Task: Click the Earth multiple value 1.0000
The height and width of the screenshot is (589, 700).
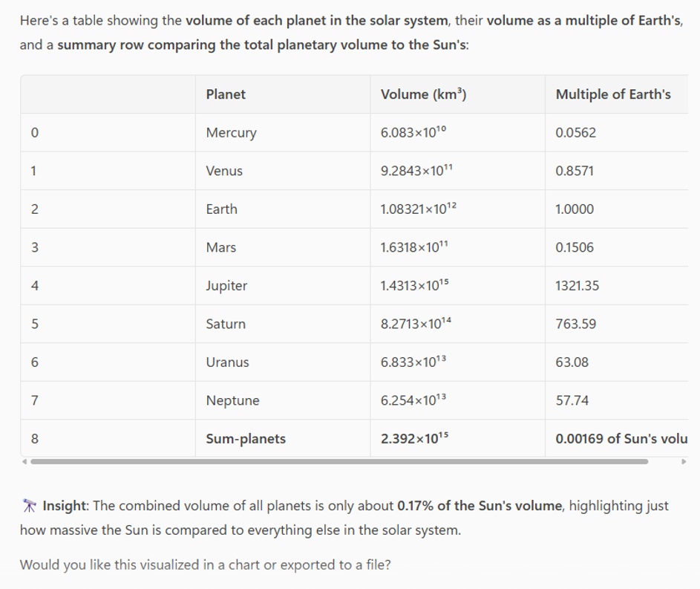Action: pos(575,209)
